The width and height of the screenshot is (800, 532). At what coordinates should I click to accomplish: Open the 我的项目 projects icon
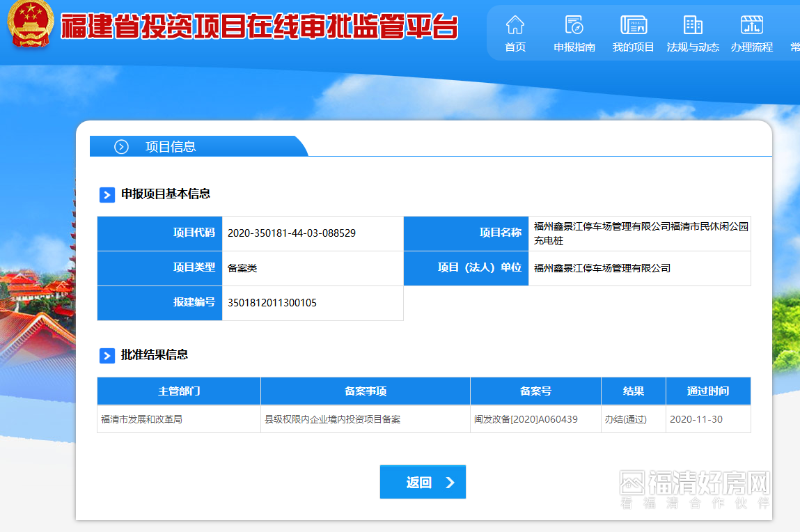coord(633,24)
